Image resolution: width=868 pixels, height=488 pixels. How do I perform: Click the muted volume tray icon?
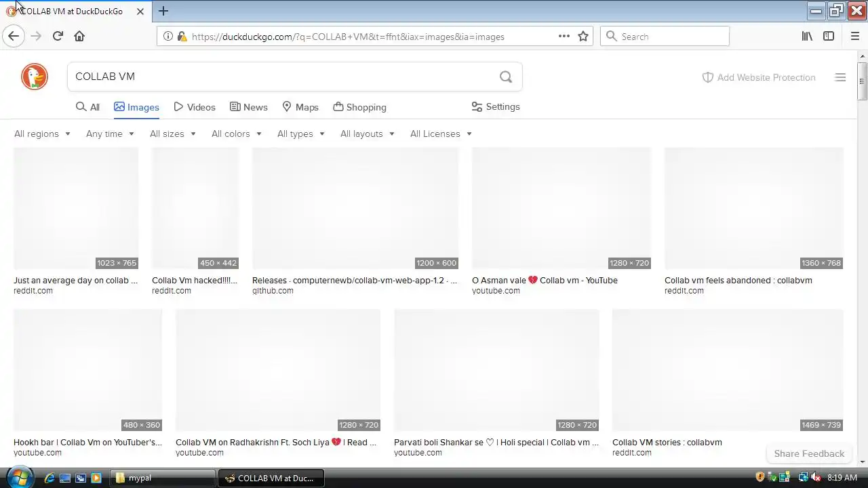(816, 478)
